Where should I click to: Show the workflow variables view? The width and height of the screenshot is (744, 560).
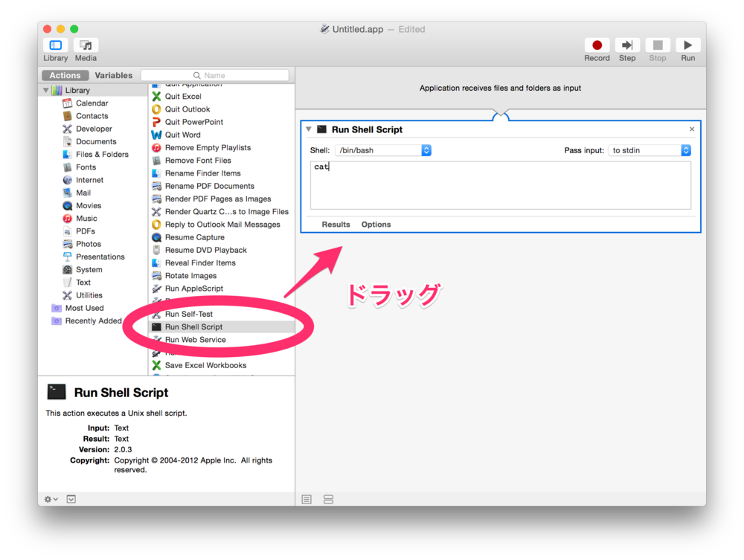(328, 499)
